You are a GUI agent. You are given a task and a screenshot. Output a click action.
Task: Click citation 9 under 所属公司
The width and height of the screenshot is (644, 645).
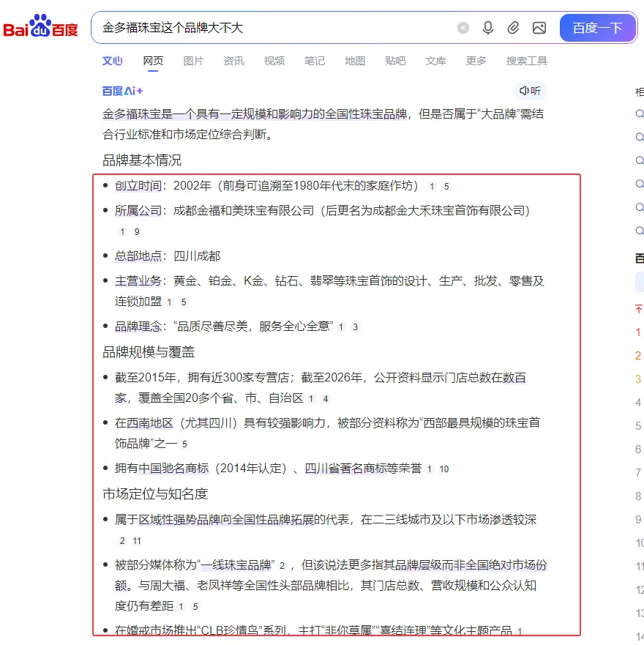point(137,232)
